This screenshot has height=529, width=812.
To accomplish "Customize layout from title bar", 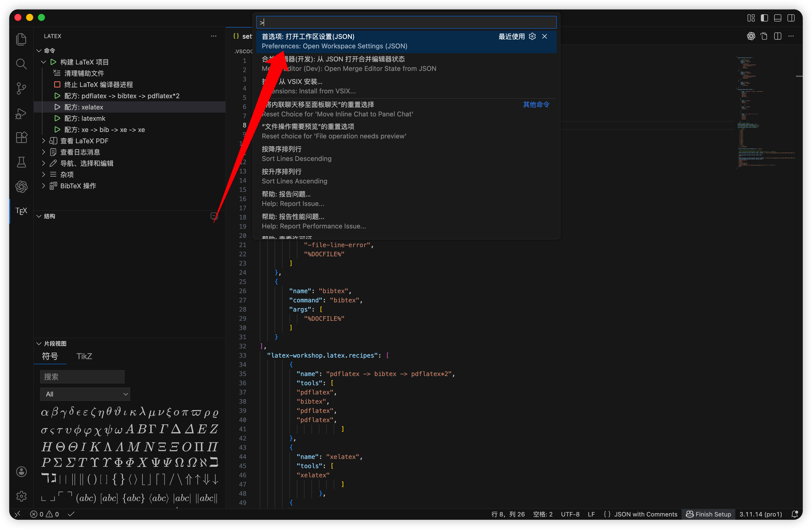I will 751,18.
